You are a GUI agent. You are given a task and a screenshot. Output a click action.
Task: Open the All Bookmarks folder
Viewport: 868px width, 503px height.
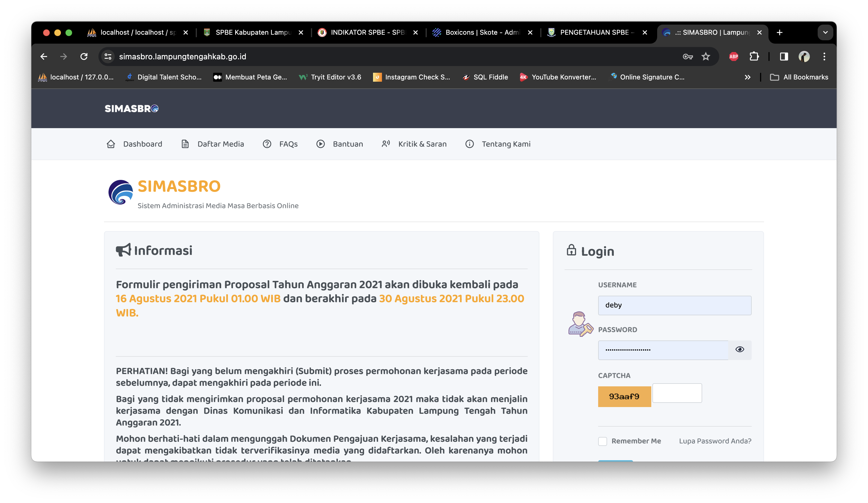pos(799,77)
